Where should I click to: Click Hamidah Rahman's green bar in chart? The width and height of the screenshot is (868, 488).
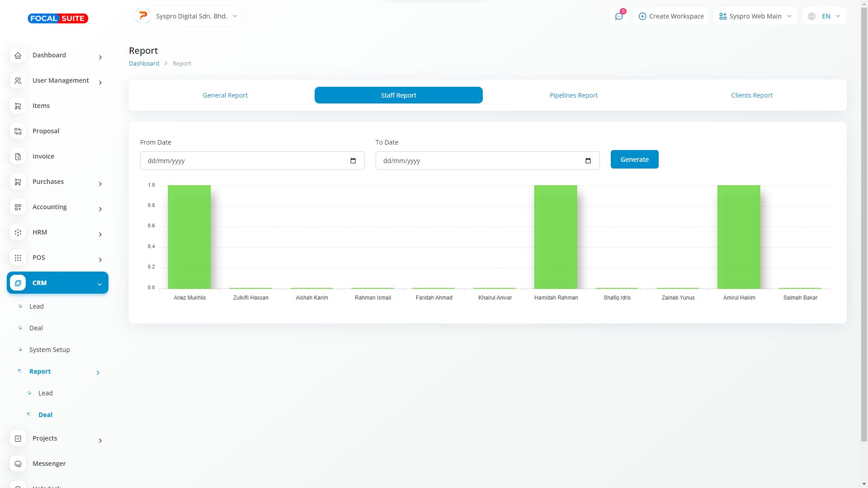click(x=555, y=237)
